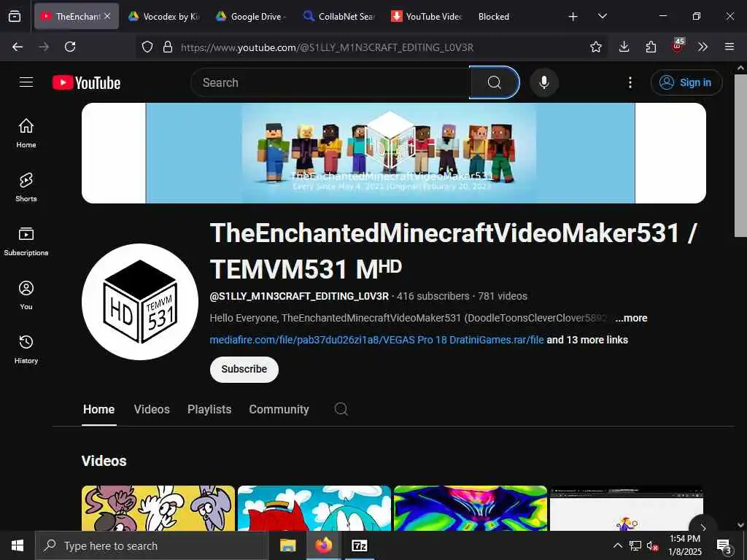Select the channel Home tab
This screenshot has height=560, width=747.
point(98,410)
